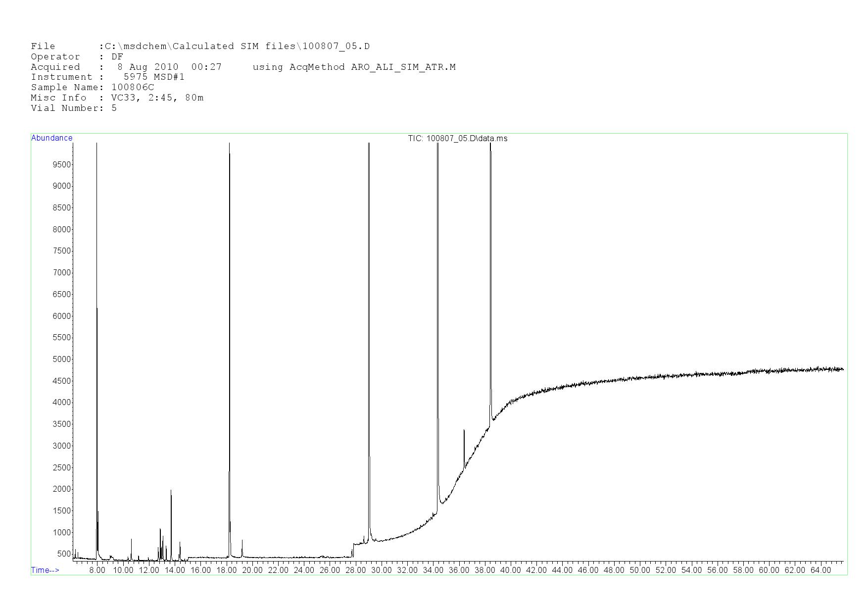
Task: Click the Instrument 5975 MSD#1 line
Action: 107,77
